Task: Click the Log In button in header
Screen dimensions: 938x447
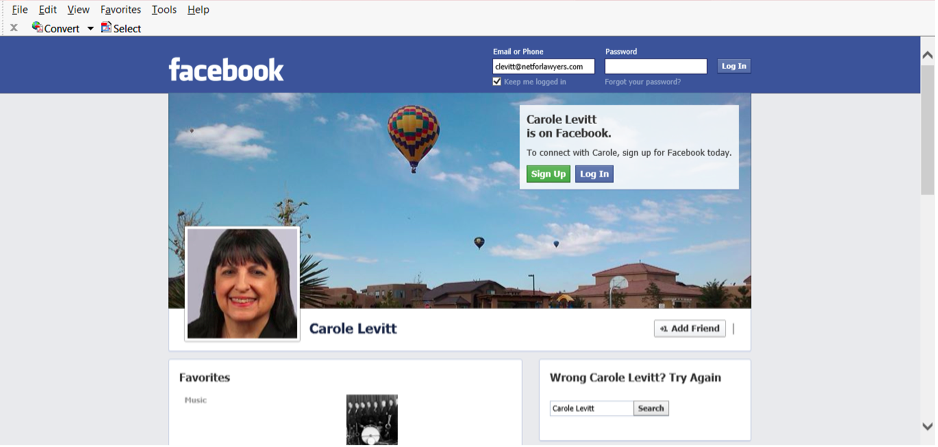Action: [734, 66]
